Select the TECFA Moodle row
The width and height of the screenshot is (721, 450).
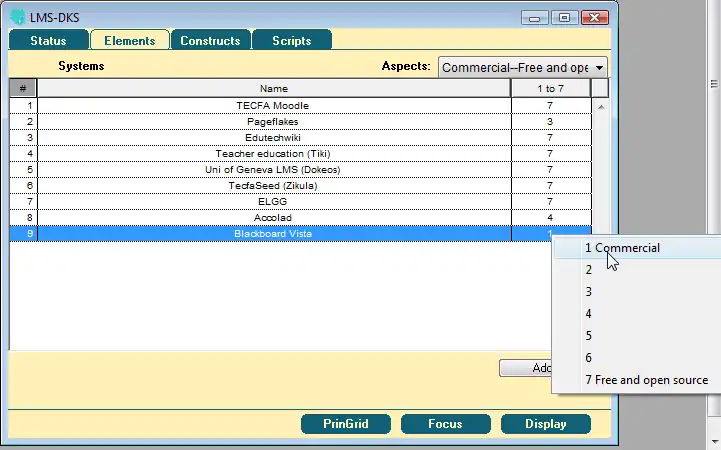click(x=273, y=105)
